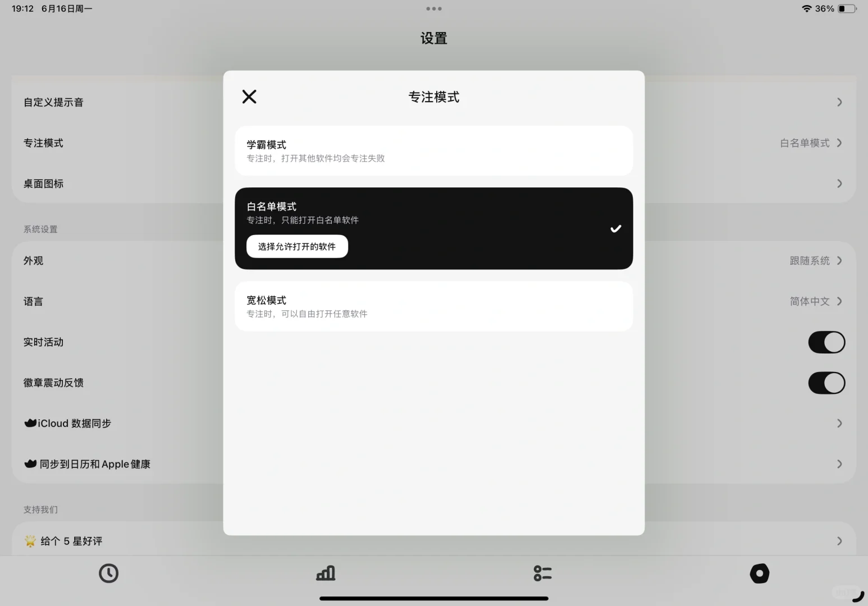Disable the 实时活动 toggle
Image resolution: width=868 pixels, height=606 pixels.
point(826,342)
